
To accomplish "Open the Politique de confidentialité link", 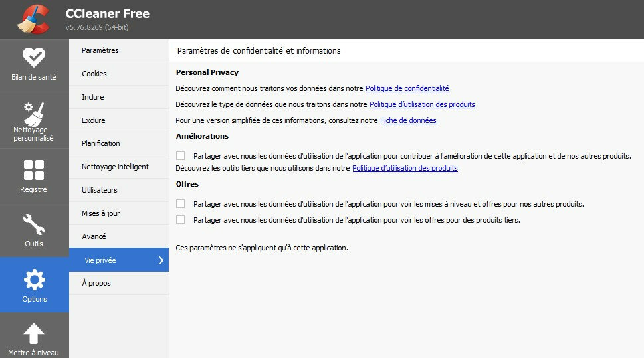I will point(407,88).
